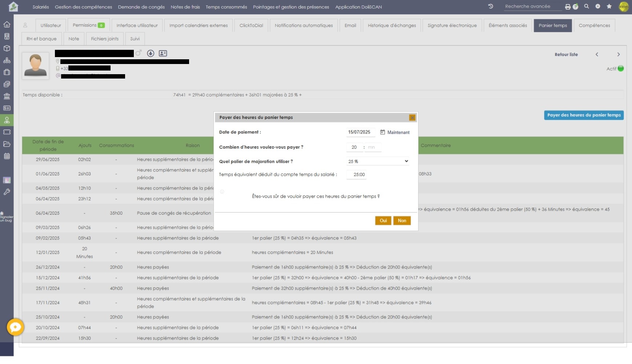Switch to the Compétences tab
Screen dimensions: 632x364
click(594, 25)
